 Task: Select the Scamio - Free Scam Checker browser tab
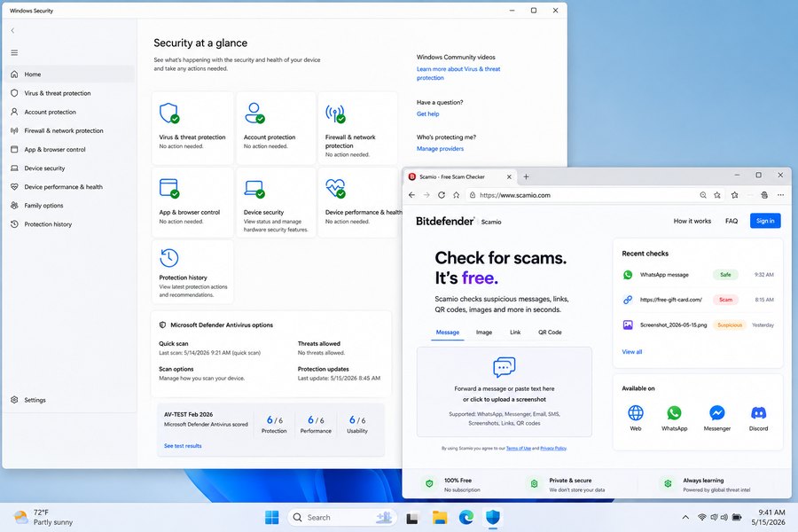(460, 176)
